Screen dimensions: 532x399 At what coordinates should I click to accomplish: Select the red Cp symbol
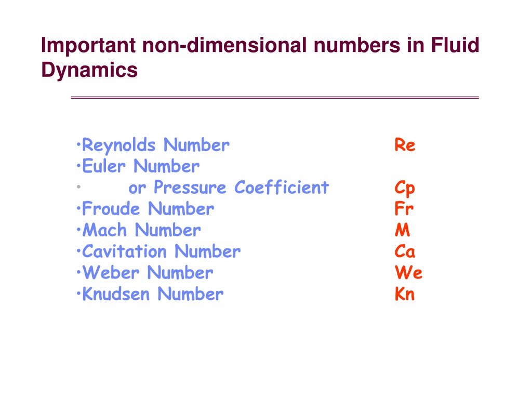[x=405, y=189]
